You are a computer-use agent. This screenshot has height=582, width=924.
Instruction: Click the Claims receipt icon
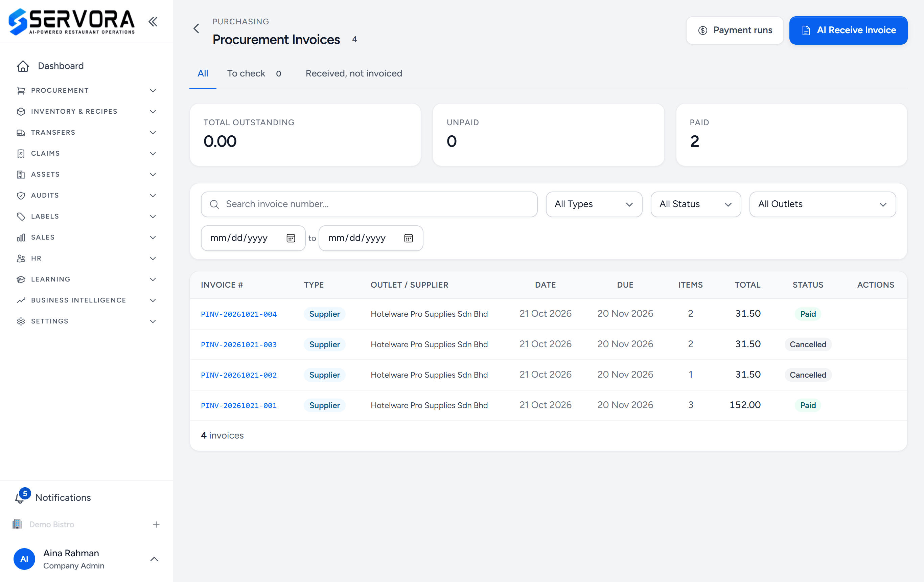[x=21, y=154]
